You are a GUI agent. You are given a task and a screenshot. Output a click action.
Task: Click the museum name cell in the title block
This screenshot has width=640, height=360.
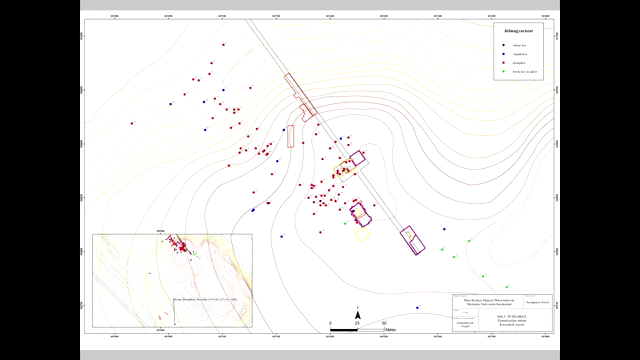click(489, 302)
